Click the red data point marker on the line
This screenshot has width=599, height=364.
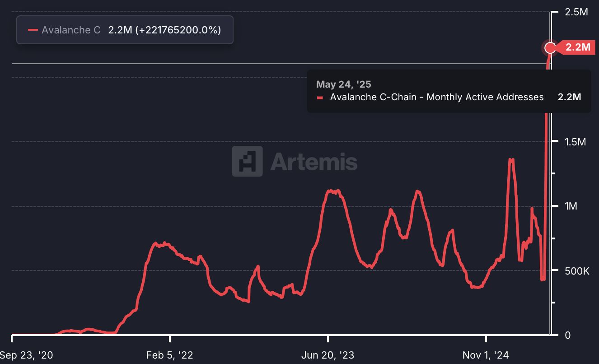tap(550, 47)
